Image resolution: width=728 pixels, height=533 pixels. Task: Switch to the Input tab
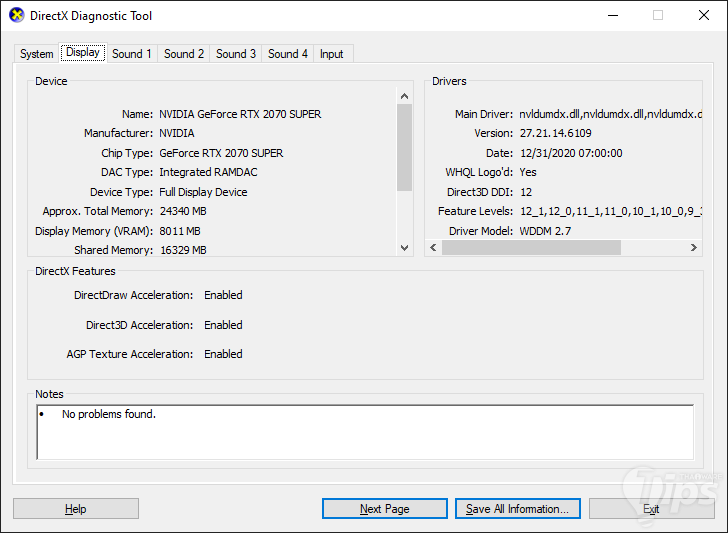pyautogui.click(x=332, y=54)
